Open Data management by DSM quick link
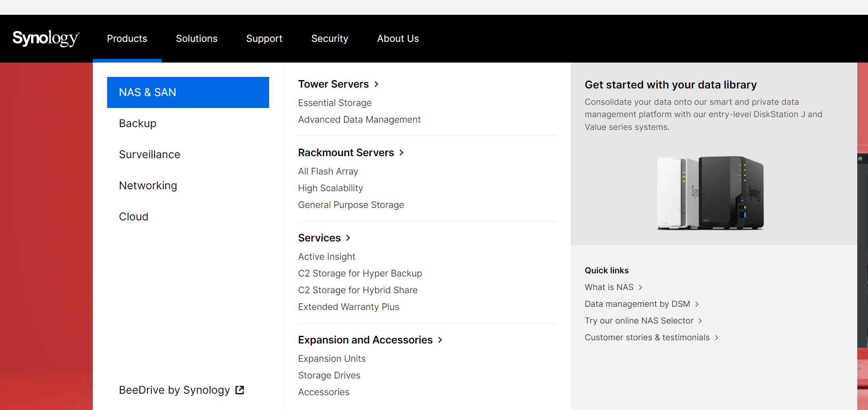The height and width of the screenshot is (410, 868). coord(637,304)
